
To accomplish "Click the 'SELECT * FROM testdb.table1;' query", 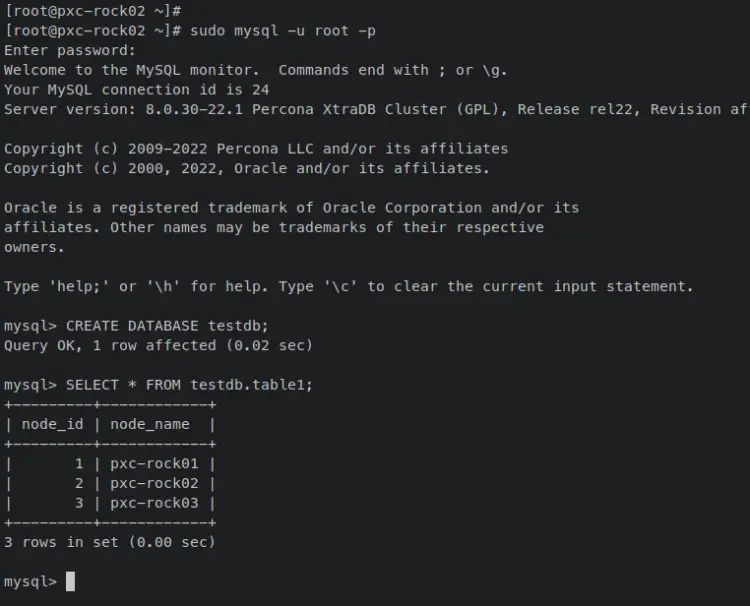I will pyautogui.click(x=189, y=385).
